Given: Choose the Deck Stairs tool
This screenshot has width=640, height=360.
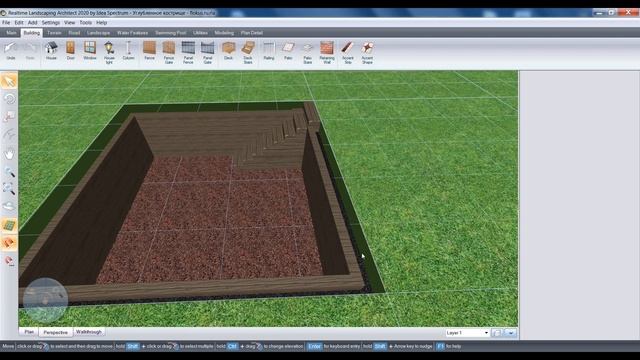Looking at the screenshot, I should click(x=248, y=53).
